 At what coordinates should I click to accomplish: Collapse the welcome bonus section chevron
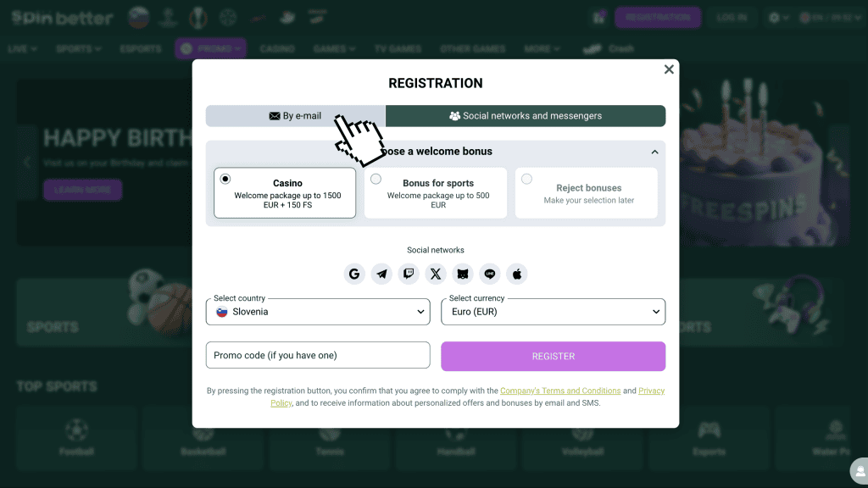click(654, 152)
